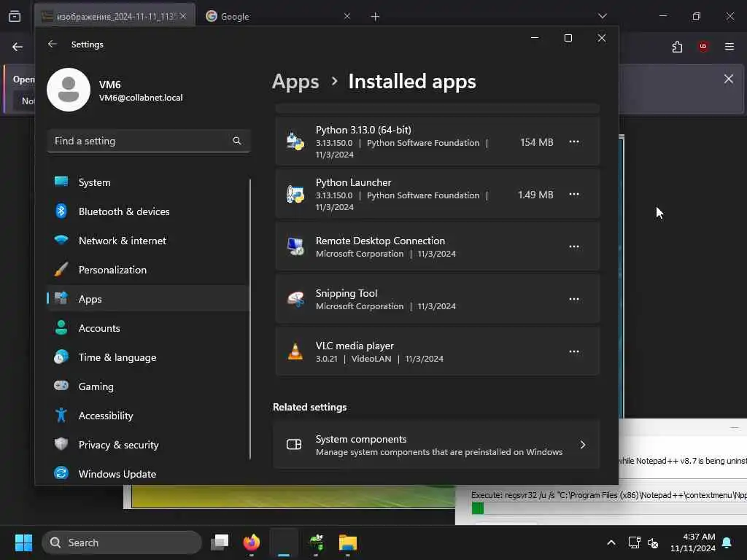
Task: Click the Remote Desktop Connection app icon
Action: tap(295, 246)
